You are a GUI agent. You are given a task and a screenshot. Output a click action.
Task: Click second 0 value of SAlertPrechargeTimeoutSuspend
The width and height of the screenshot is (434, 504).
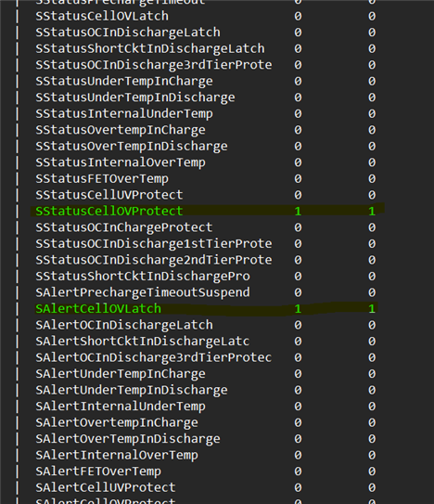click(372, 292)
